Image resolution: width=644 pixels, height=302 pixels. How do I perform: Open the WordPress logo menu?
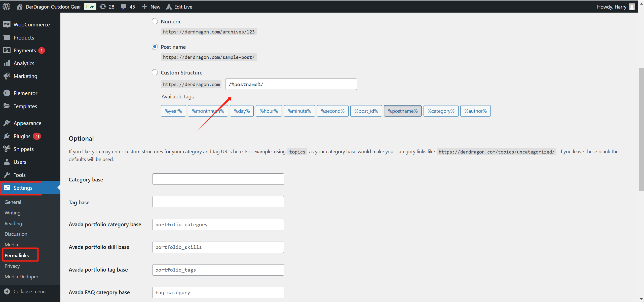click(6, 7)
